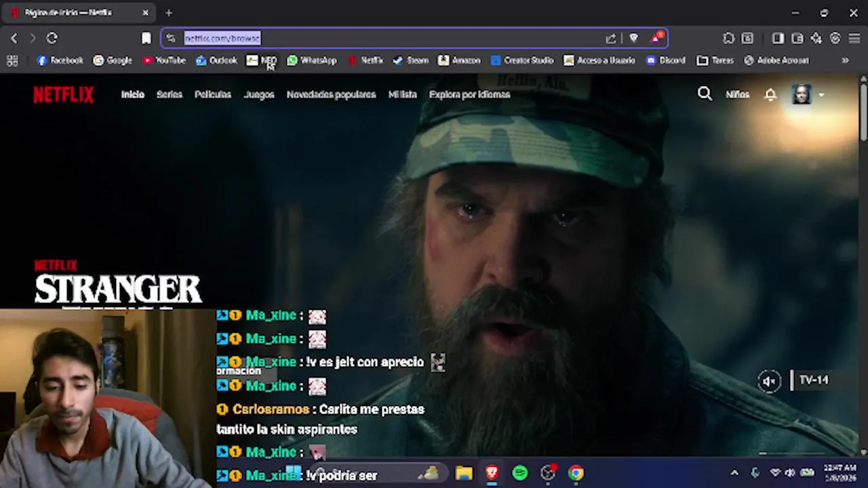868x488 pixels.
Task: Open Mi lista
Action: pyautogui.click(x=403, y=95)
